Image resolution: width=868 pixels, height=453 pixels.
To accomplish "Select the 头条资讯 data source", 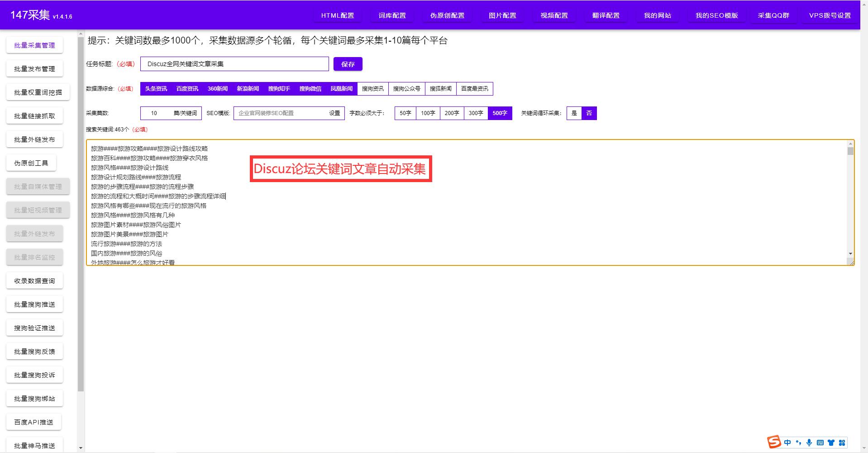I will point(156,89).
